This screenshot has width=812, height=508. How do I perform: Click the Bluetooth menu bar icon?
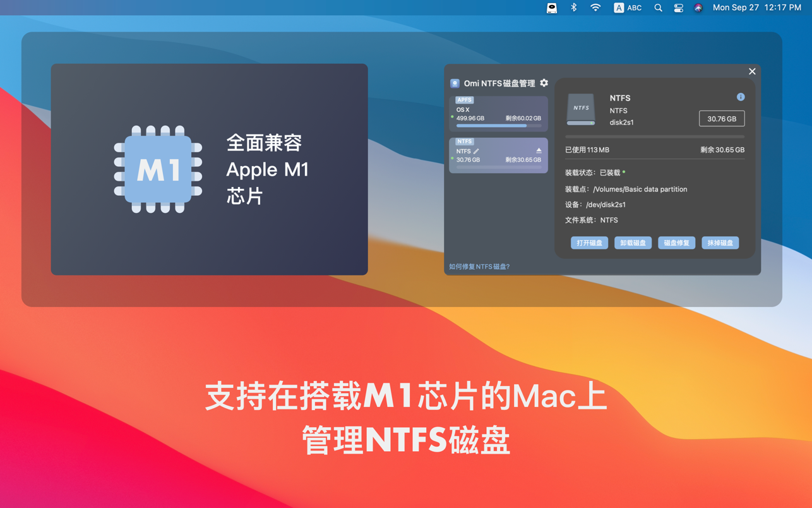[x=574, y=8]
